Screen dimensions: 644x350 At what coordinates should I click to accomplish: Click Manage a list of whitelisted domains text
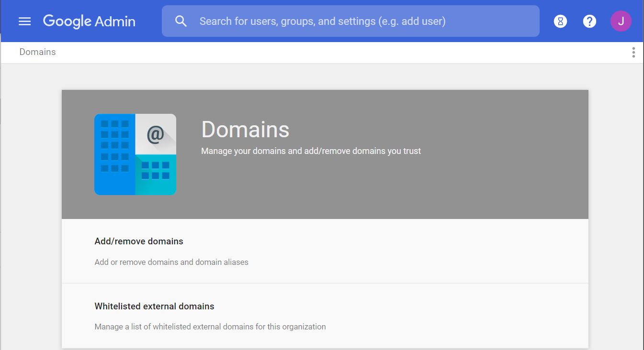pyautogui.click(x=210, y=327)
